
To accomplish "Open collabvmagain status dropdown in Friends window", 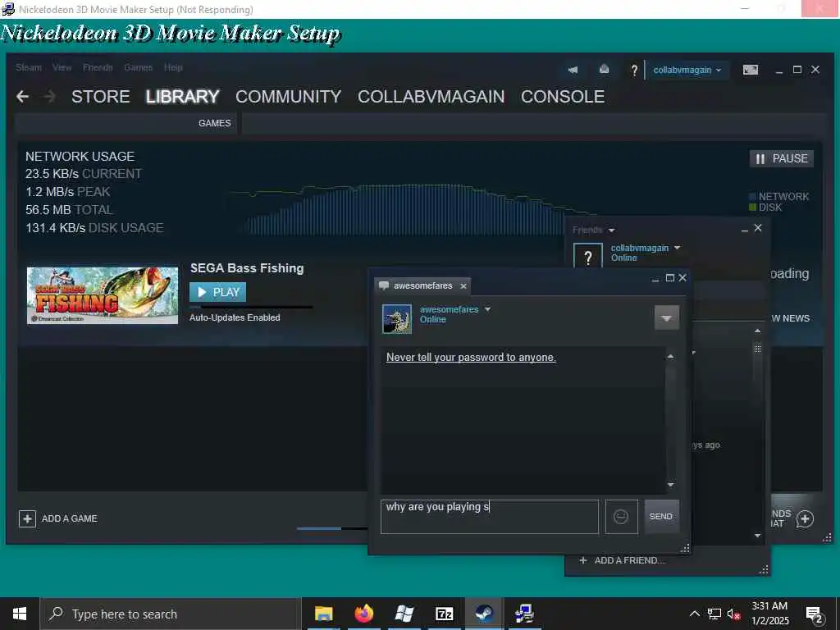I will pyautogui.click(x=677, y=248).
